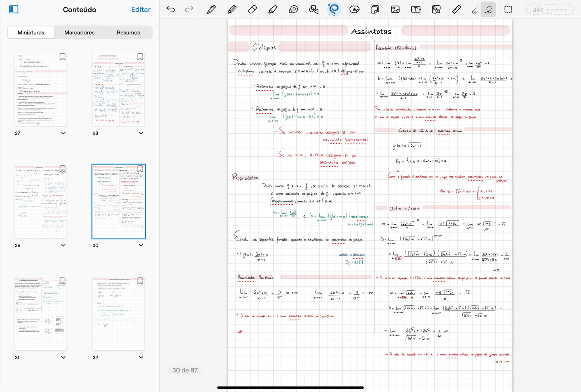Select the Eraser tool
The image size is (581, 392).
click(252, 10)
